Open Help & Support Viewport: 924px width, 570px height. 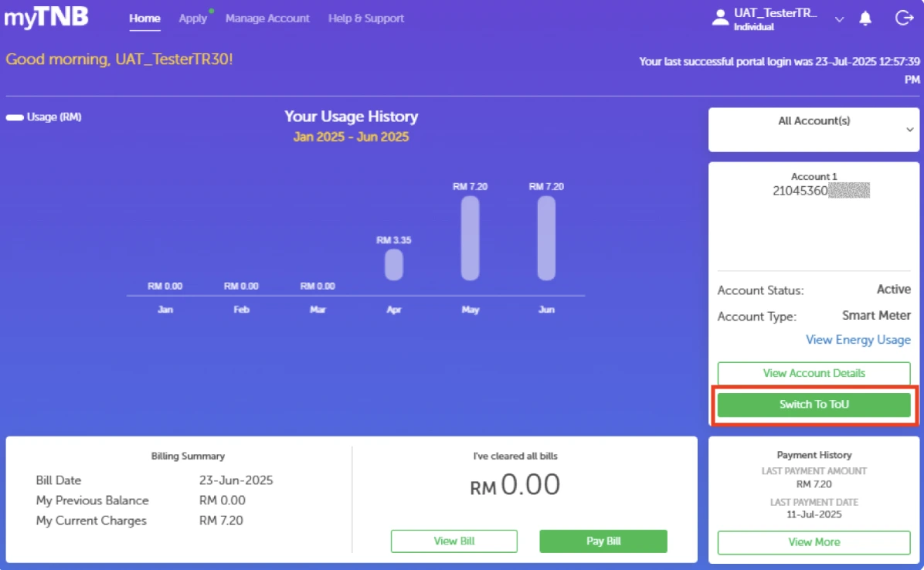click(365, 19)
